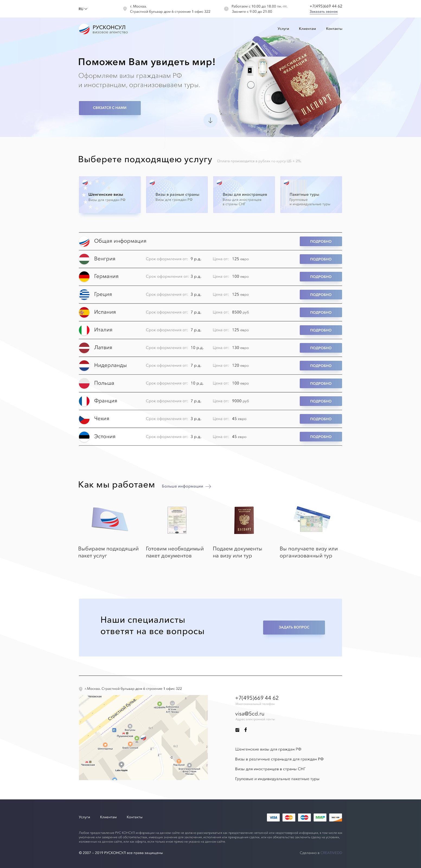Select the "Шенгенские визы" service card
421x868 pixels.
pyautogui.click(x=110, y=194)
